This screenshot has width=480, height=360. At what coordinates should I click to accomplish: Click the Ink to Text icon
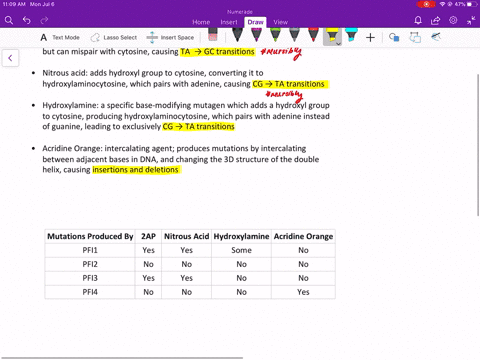pos(415,37)
